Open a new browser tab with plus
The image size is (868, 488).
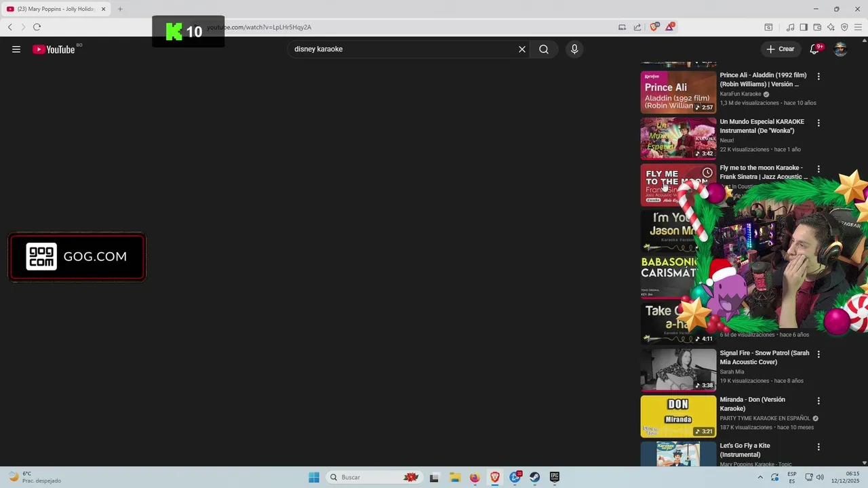coord(120,9)
